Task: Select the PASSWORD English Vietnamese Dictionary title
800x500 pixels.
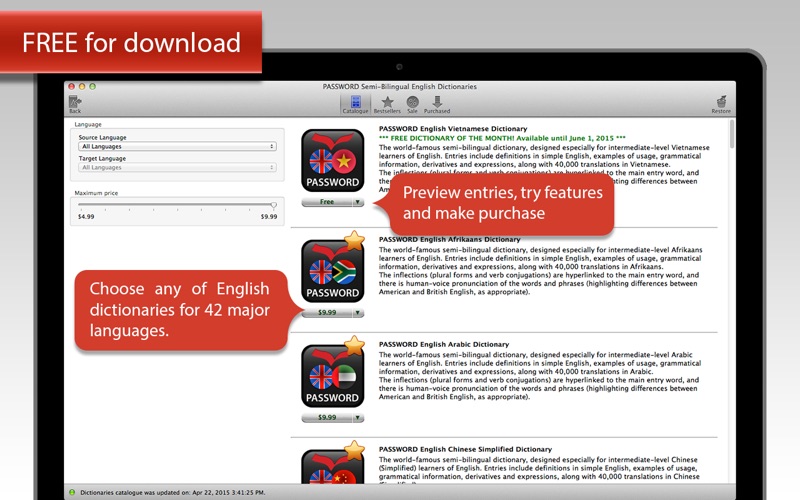Action: click(453, 129)
